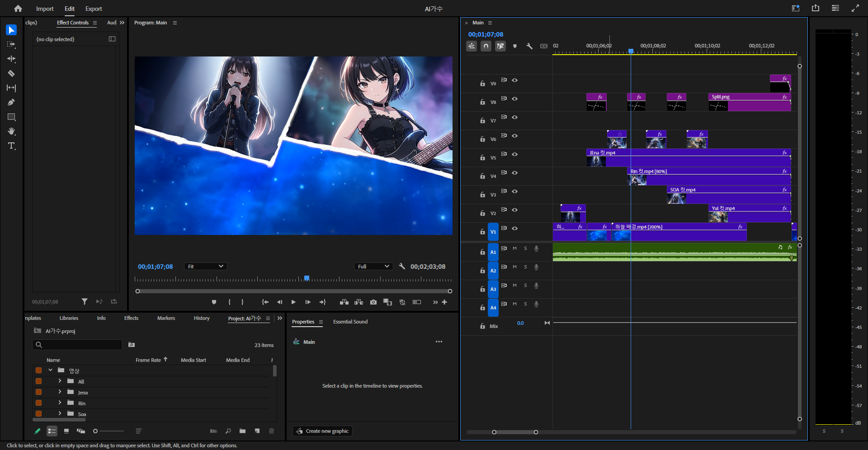
Task: Toggle full screen video output icon
Action: (x=855, y=8)
